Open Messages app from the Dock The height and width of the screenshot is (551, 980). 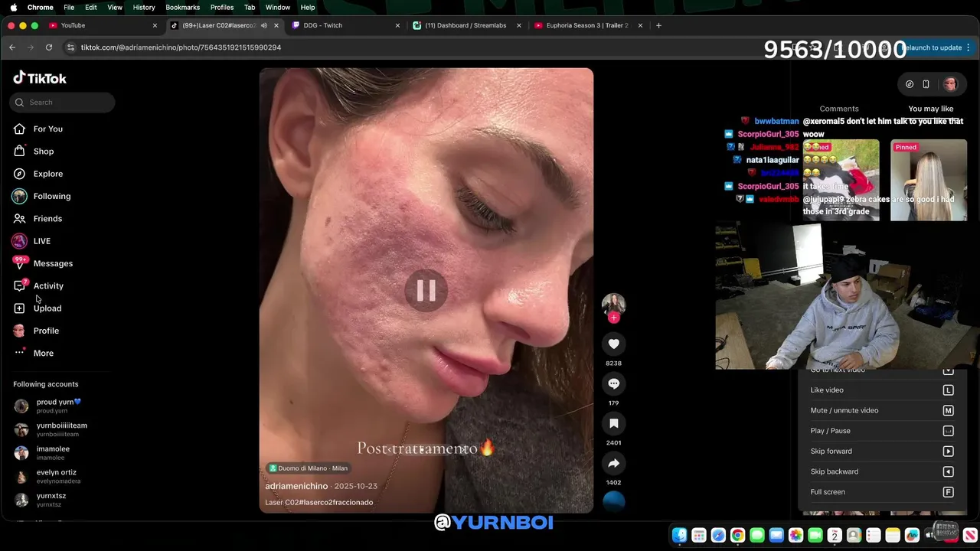tap(757, 536)
